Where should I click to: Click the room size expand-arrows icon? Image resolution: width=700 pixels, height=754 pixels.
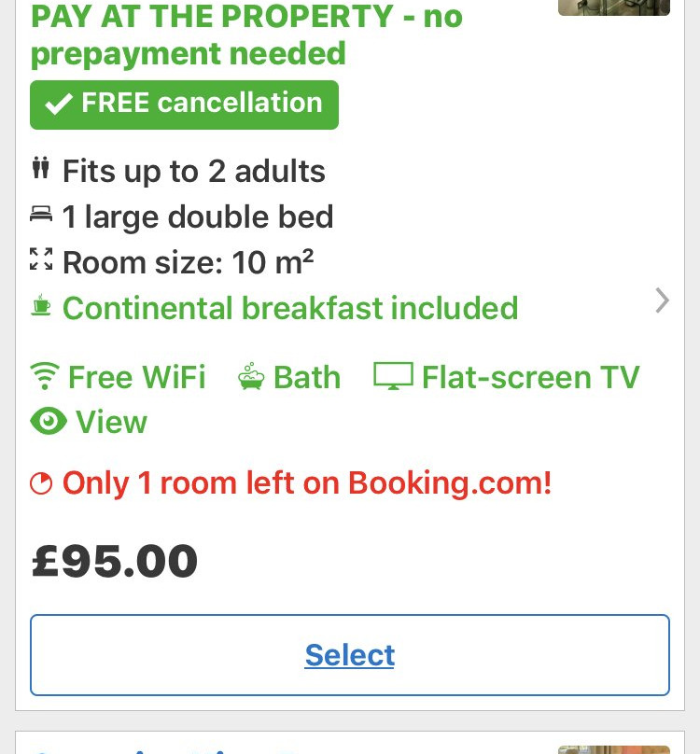click(41, 260)
